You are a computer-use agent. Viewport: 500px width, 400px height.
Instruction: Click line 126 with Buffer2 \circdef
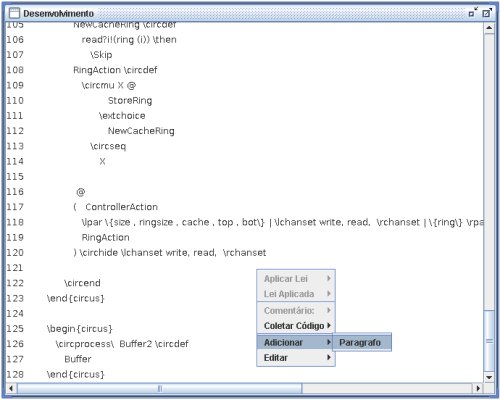click(x=122, y=344)
